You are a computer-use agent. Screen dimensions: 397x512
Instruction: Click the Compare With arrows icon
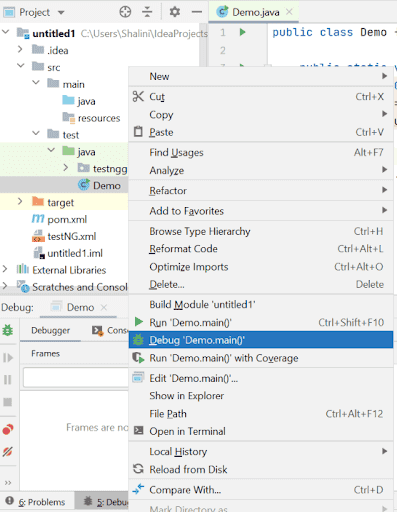[138, 489]
